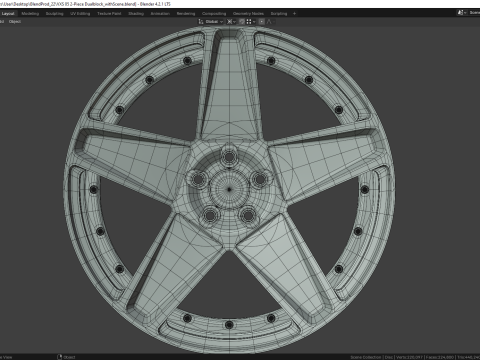Click the Object mode status bar hint
The height and width of the screenshot is (360, 480).
[x=67, y=357]
